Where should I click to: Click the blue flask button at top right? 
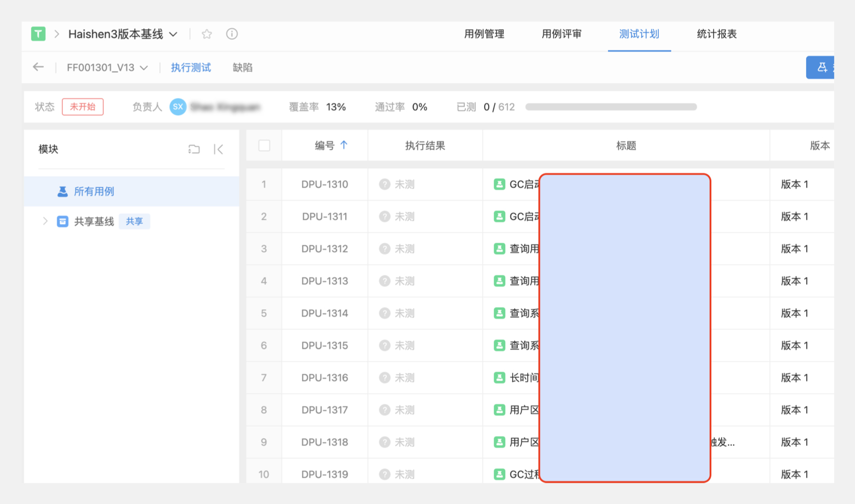coord(821,67)
